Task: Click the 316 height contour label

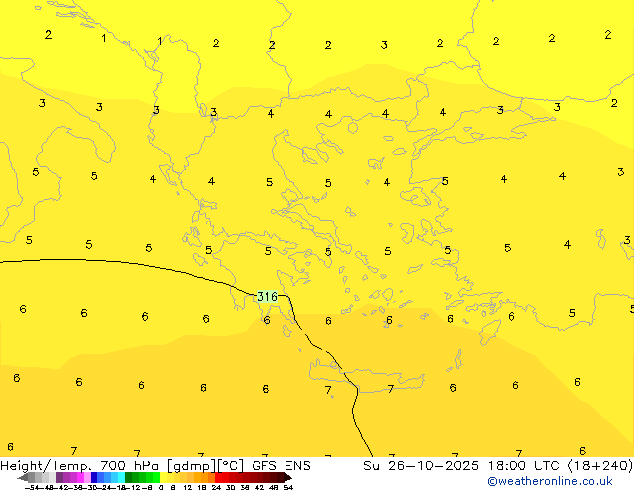Action: coord(267,297)
